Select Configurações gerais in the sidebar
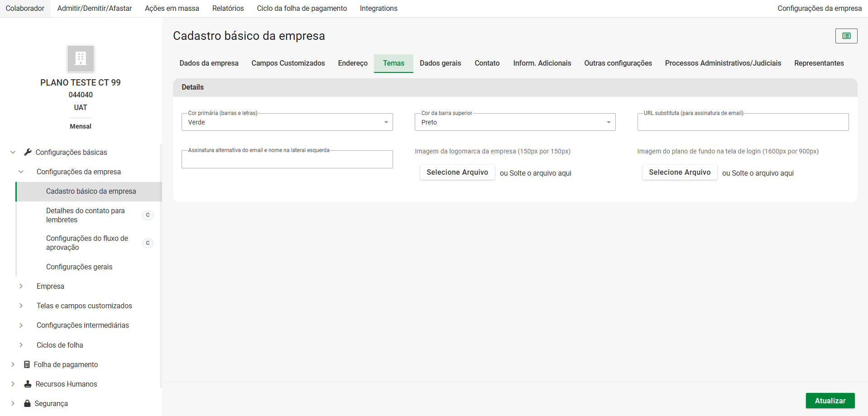868x416 pixels. pos(79,267)
